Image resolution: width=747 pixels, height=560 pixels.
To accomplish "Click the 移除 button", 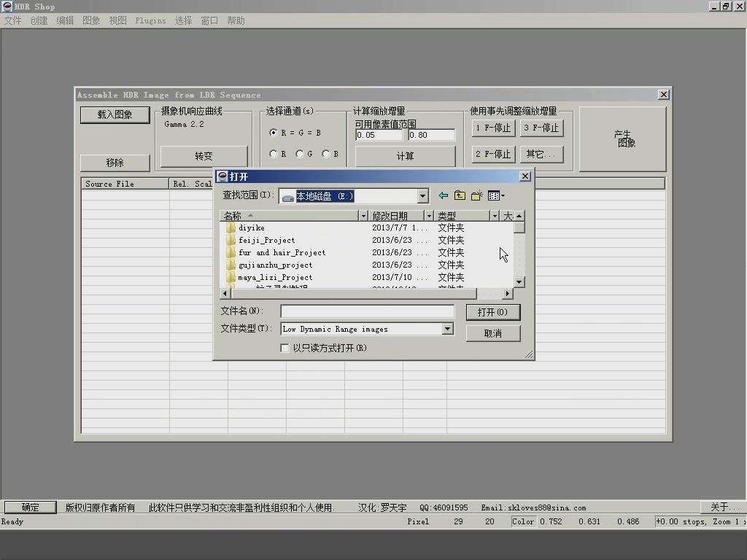I will click(115, 163).
